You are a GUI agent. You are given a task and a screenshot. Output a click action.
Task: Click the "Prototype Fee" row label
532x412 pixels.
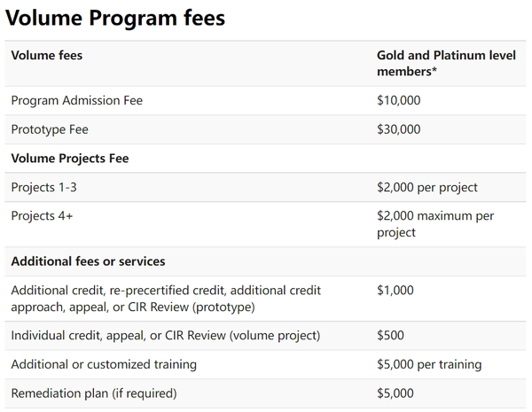(x=50, y=129)
